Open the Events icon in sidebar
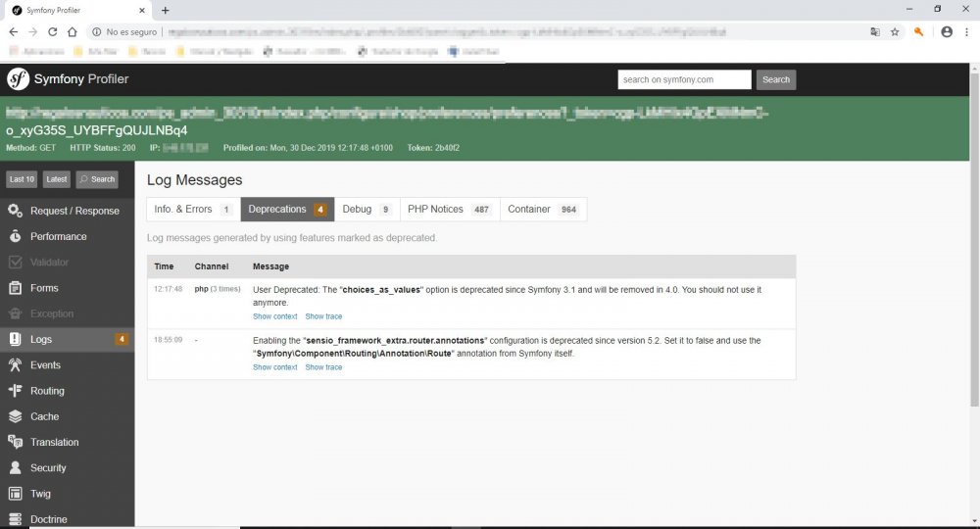 [x=16, y=364]
